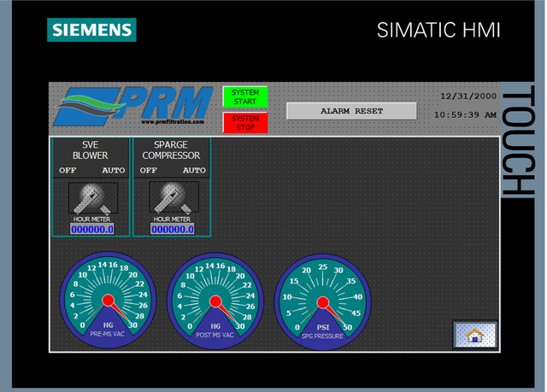Click the PRM filtration logo
The image size is (547, 392).
(x=133, y=106)
